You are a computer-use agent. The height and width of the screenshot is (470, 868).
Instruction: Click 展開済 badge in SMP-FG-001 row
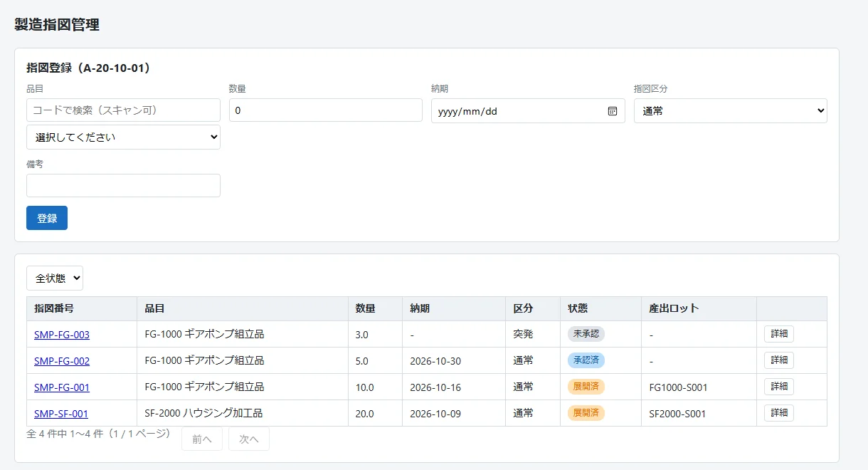[x=586, y=387]
